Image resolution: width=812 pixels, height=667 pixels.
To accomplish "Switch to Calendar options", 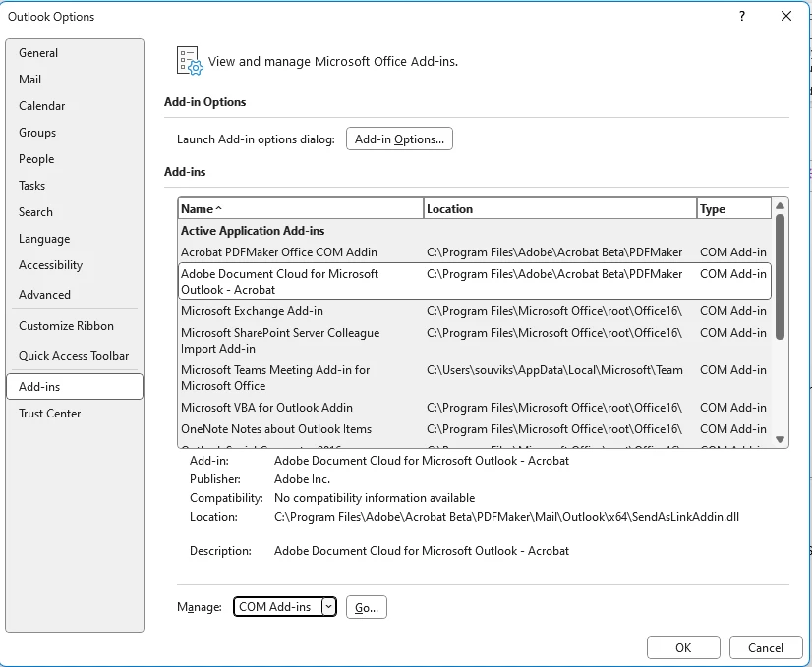I will click(x=75, y=105).
